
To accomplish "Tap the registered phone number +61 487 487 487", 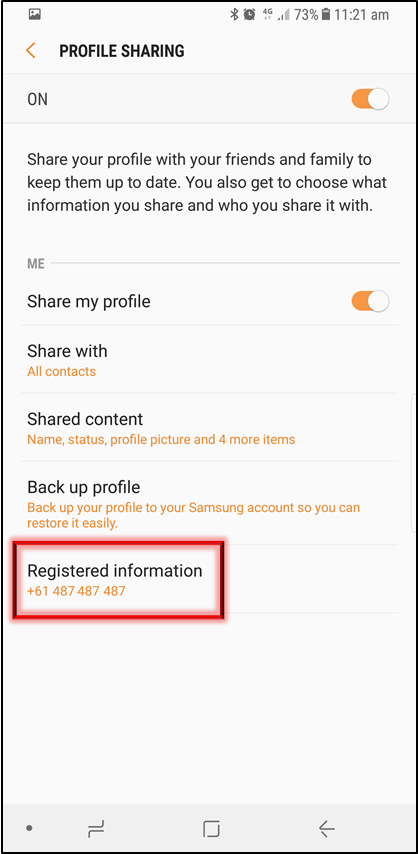I will click(x=76, y=590).
